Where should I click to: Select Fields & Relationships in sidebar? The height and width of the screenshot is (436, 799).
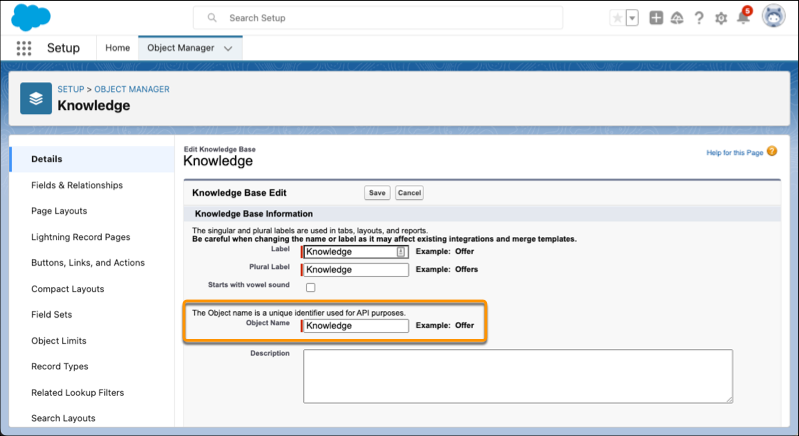coord(77,185)
